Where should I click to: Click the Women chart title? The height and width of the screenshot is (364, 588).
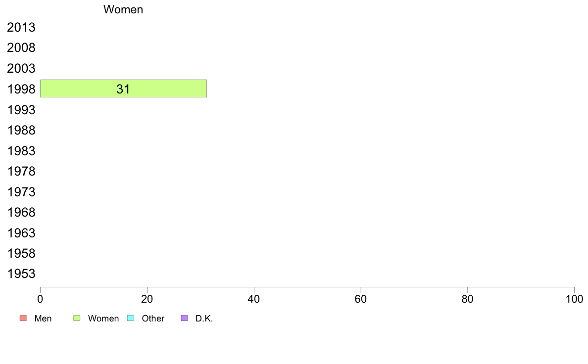(x=123, y=9)
